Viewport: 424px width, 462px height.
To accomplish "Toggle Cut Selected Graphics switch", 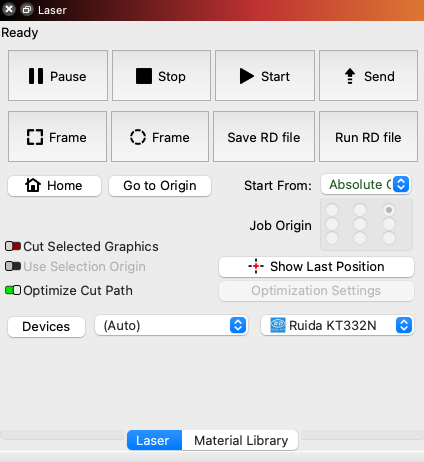I will point(13,246).
